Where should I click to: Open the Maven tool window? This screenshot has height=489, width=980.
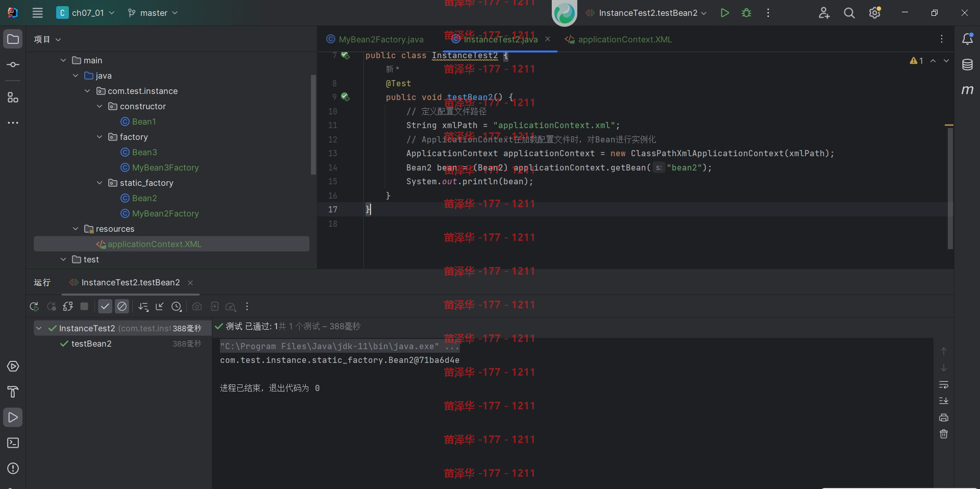(967, 90)
